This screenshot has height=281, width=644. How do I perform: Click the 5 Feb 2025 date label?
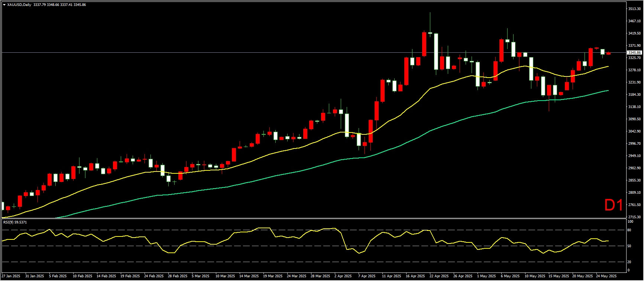coord(58,276)
